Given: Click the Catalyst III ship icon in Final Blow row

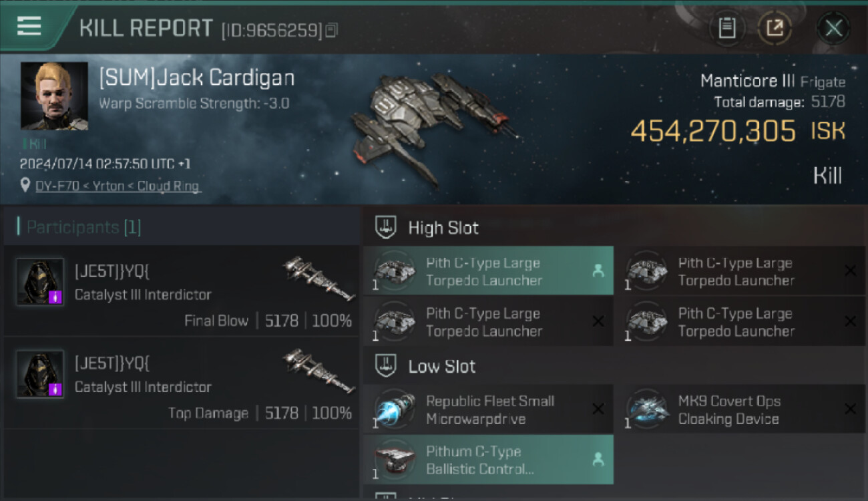Looking at the screenshot, I should coord(318,279).
